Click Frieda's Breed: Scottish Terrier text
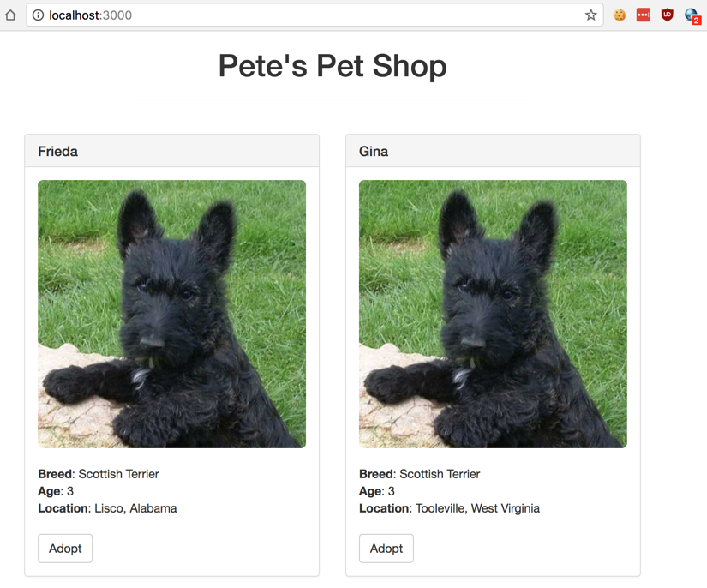Image resolution: width=707 pixels, height=588 pixels. [99, 474]
